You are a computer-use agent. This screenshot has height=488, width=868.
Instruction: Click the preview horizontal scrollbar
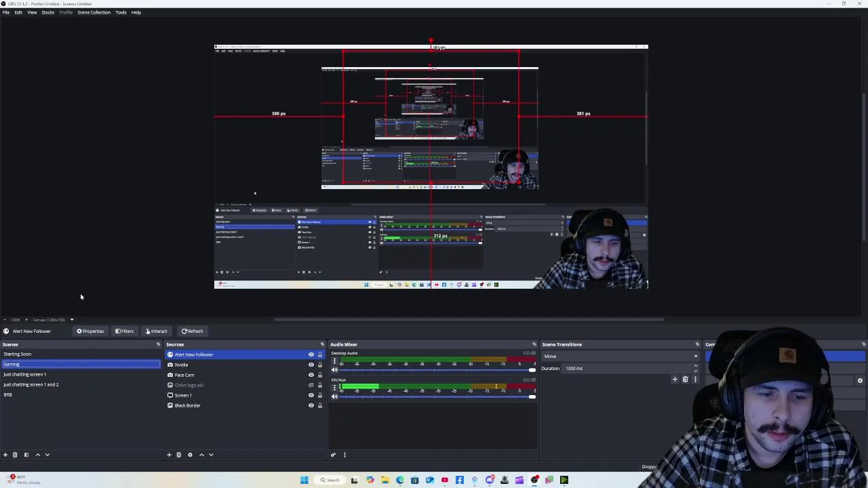pyautogui.click(x=469, y=319)
